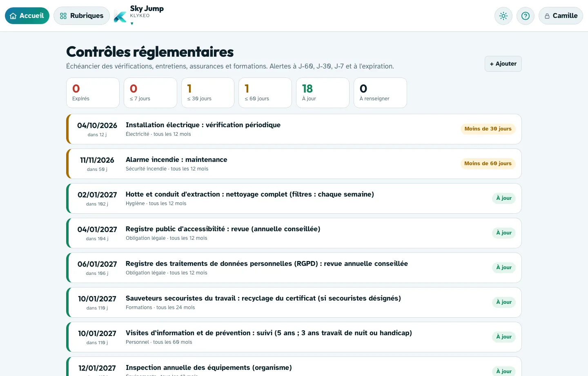
Task: Click the grid icon inside Rubriques
Action: tap(63, 16)
